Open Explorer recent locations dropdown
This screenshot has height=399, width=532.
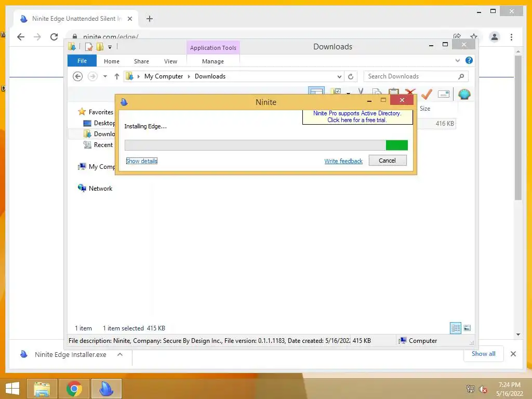[105, 76]
